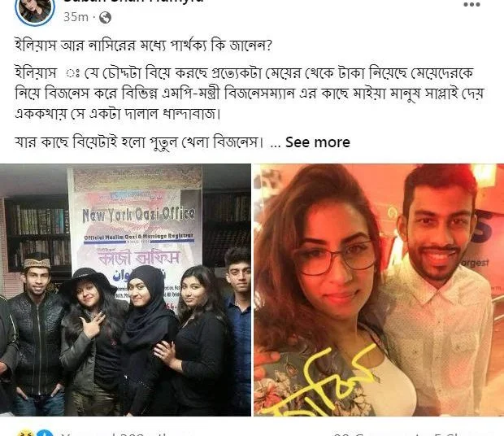The width and height of the screenshot is (504, 436).
Task: Click the question line about ইলিয়াস আর নাসিরের
Action: tap(143, 46)
